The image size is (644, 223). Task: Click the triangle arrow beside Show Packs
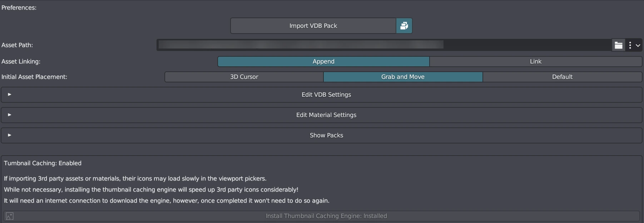[x=10, y=135]
